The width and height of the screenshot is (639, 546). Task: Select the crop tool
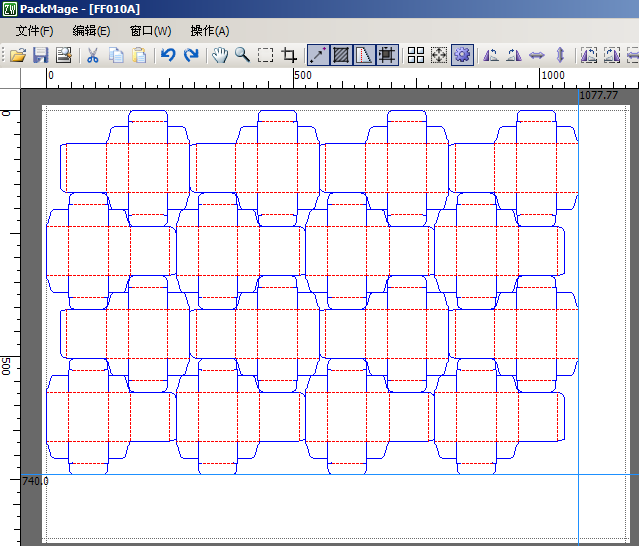pos(289,55)
